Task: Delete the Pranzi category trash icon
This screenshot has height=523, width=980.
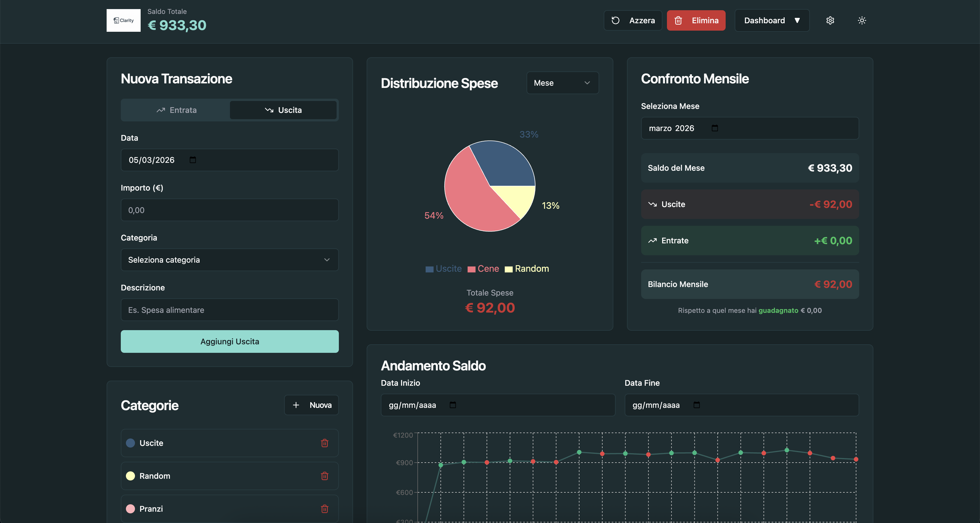Action: coord(324,509)
